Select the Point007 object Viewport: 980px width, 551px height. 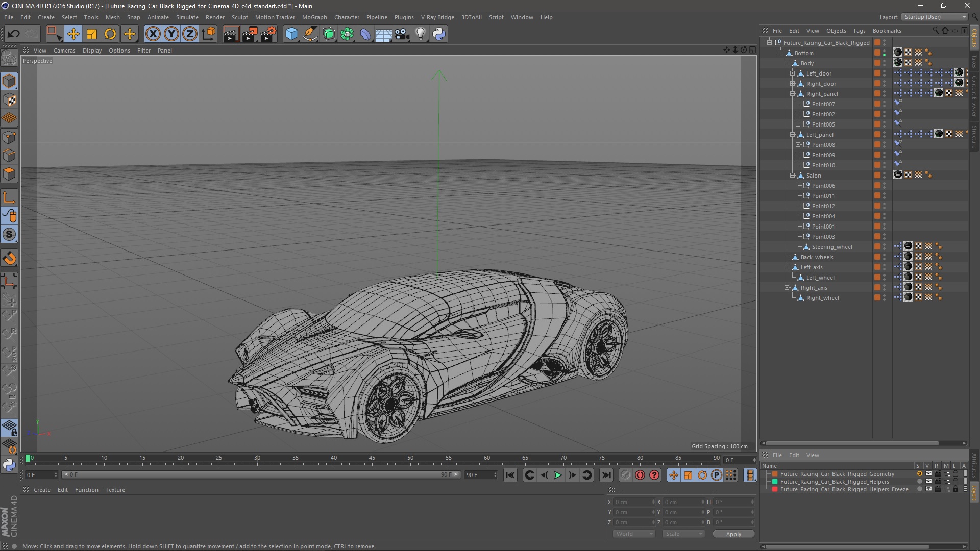[x=823, y=104]
